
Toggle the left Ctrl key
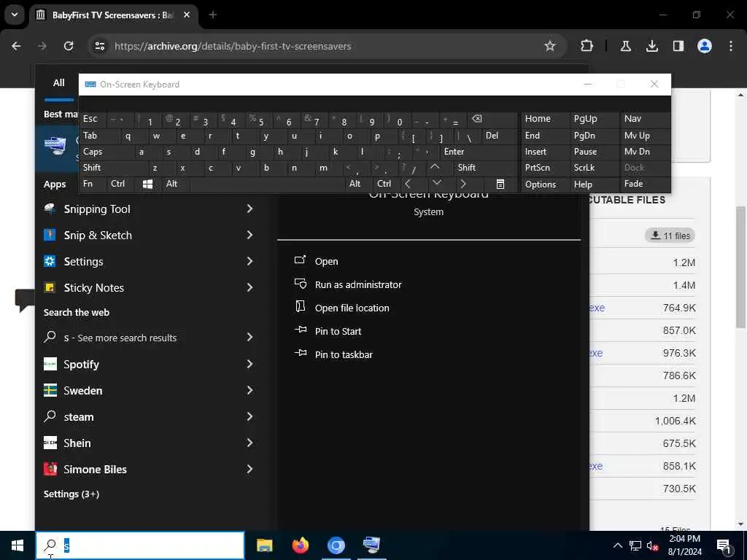120,184
